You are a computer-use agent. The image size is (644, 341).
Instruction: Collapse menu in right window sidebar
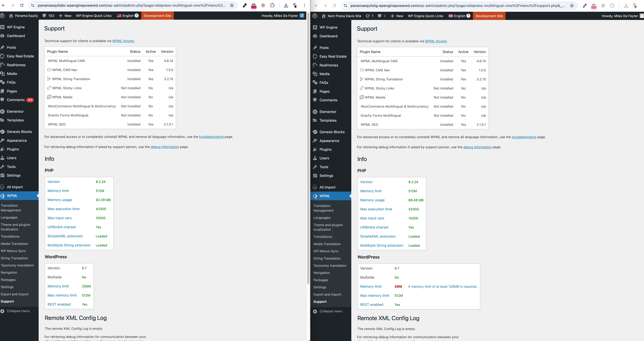328,311
